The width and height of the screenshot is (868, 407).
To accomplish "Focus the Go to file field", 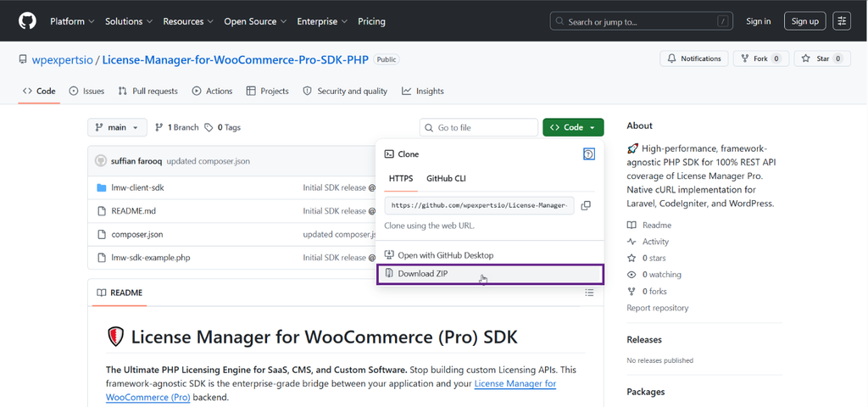I will (x=479, y=127).
